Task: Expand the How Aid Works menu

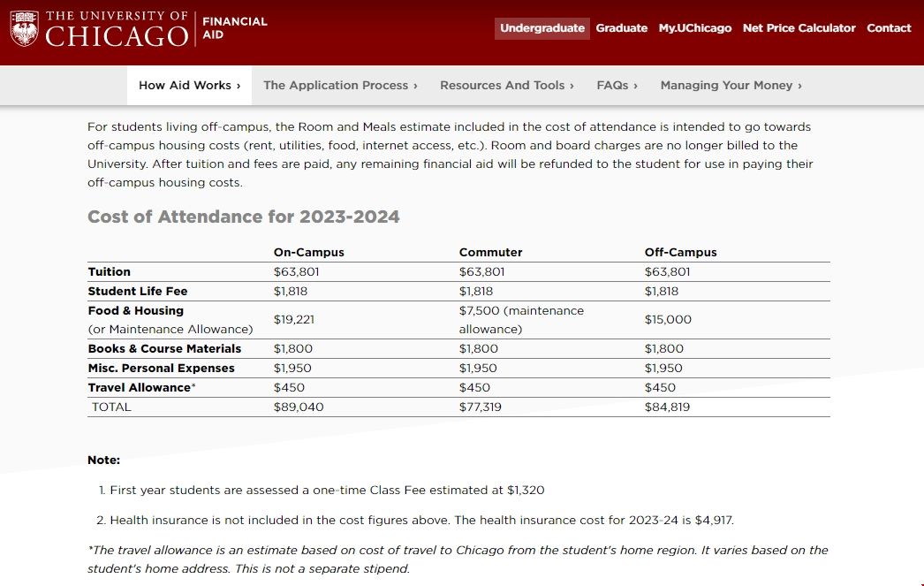Action: click(189, 86)
